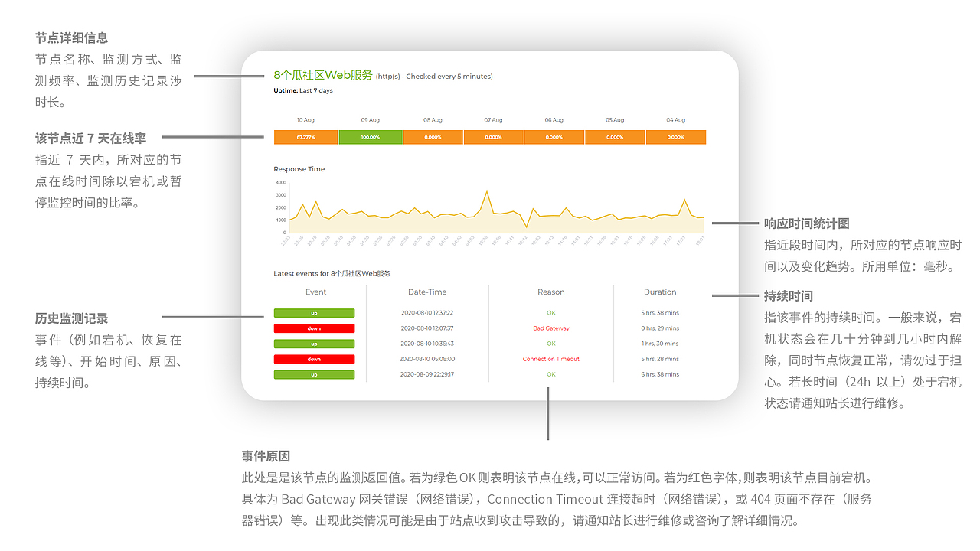
Task: Click the 0.000% bar under 04 Aug
Action: (675, 137)
